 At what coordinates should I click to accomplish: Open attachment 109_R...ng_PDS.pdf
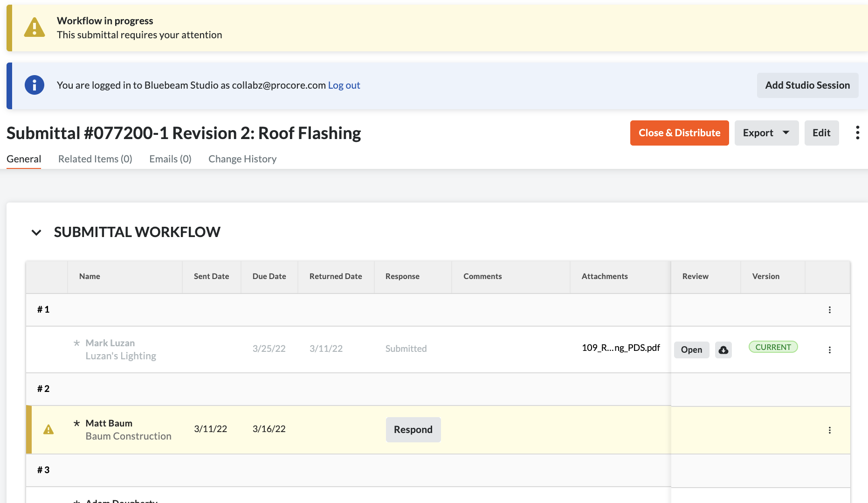coord(620,348)
